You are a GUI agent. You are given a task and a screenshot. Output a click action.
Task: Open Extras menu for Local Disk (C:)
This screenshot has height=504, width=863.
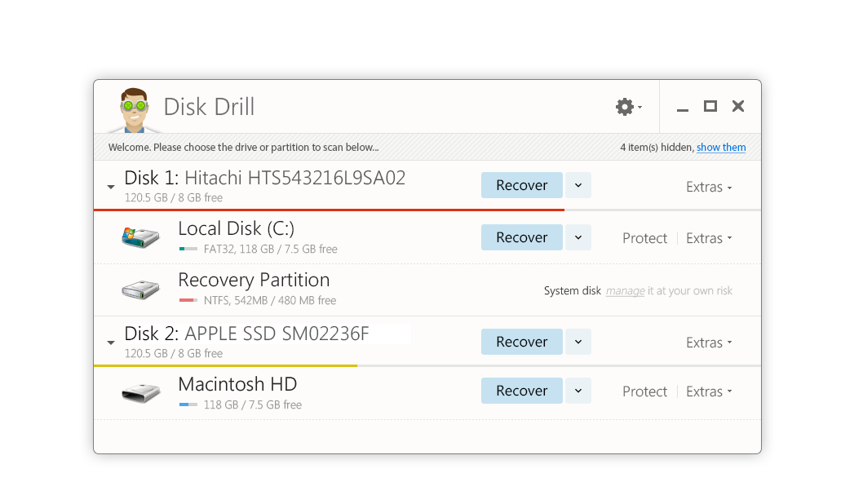click(x=708, y=238)
